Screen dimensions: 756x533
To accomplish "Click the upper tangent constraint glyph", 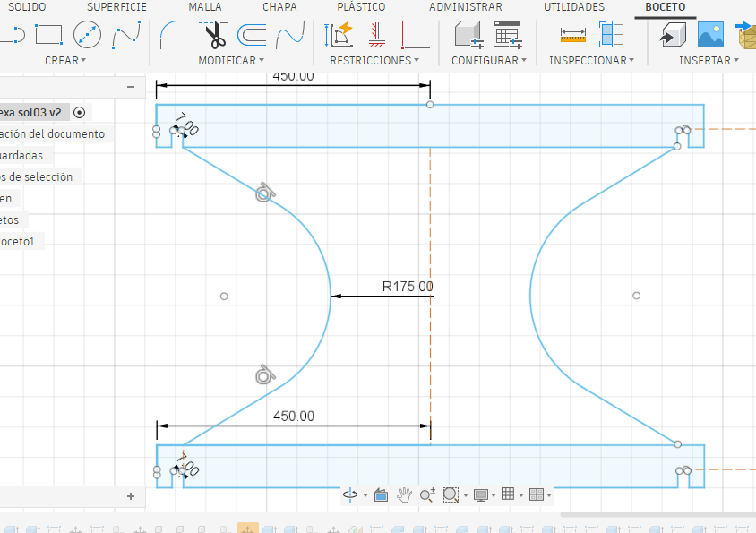I will 265,193.
